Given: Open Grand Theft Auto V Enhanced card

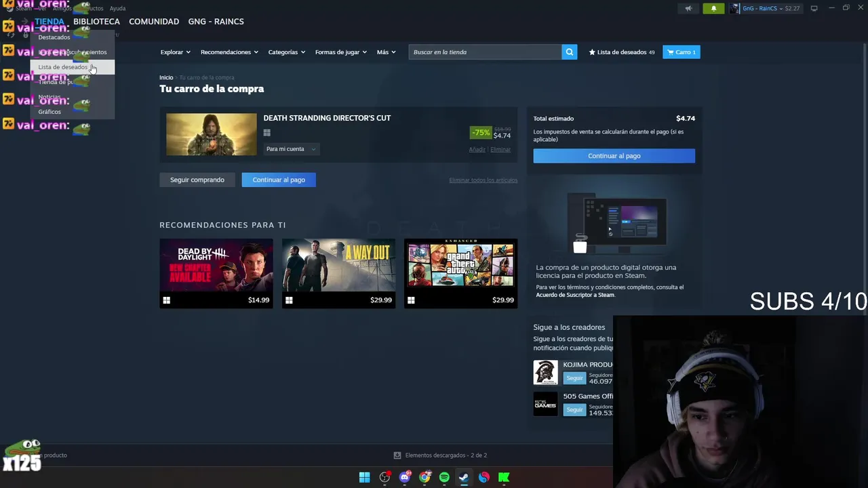Looking at the screenshot, I should (461, 273).
